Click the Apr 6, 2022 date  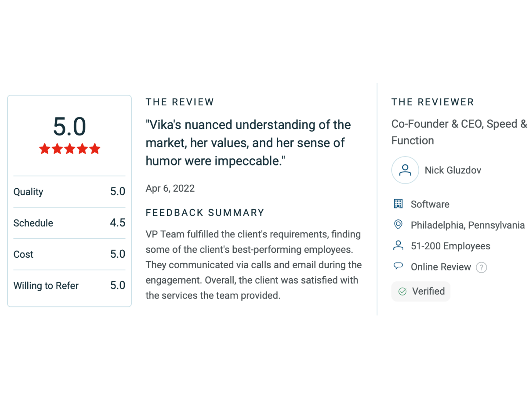coord(170,188)
